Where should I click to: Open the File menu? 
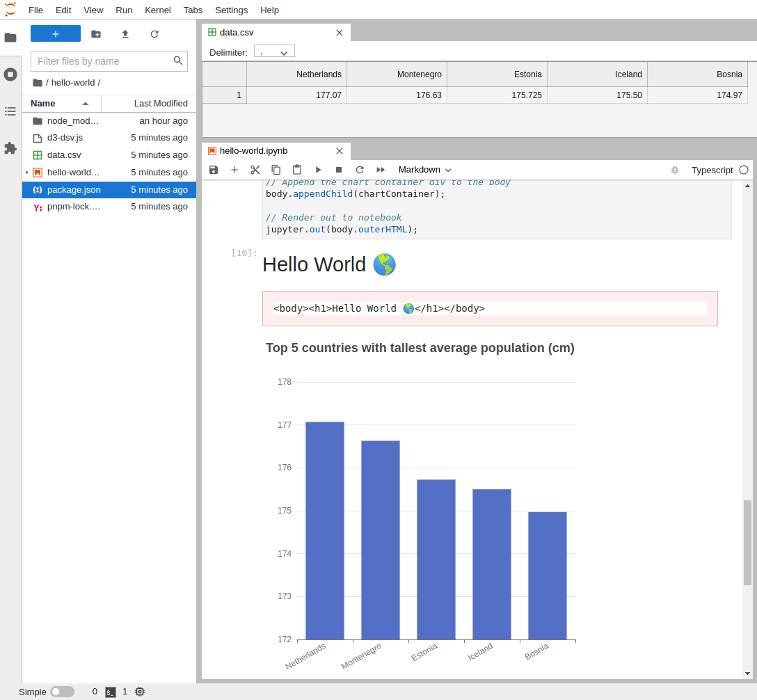point(35,10)
